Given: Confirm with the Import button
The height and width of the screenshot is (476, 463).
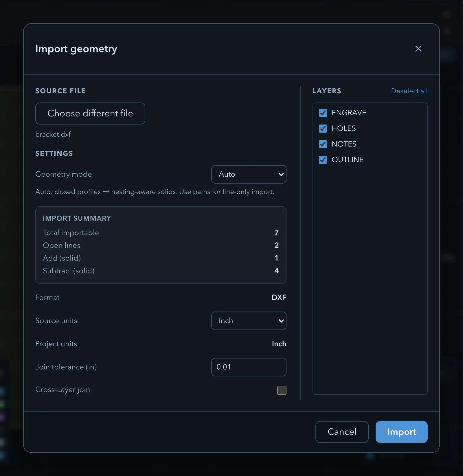Looking at the screenshot, I should click(402, 432).
